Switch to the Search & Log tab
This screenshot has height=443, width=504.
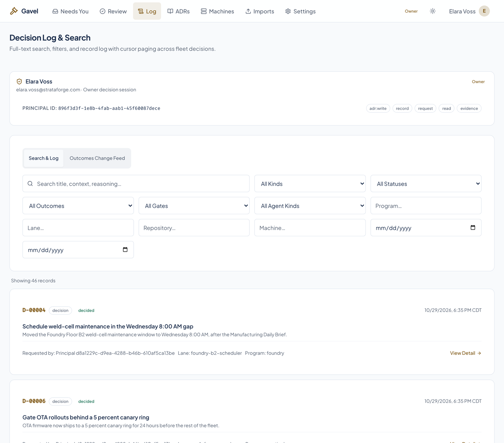(x=44, y=158)
